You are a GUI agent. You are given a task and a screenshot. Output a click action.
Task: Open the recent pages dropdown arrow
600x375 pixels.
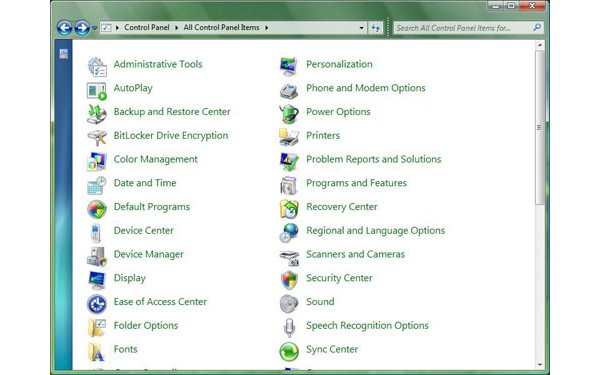[95, 28]
